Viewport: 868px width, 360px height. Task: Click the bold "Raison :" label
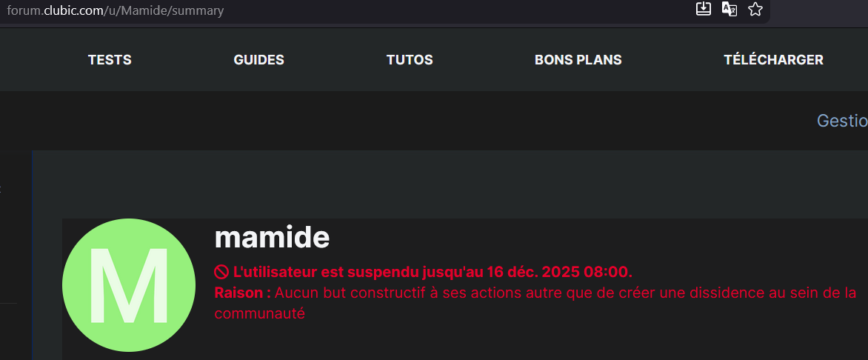pyautogui.click(x=242, y=292)
